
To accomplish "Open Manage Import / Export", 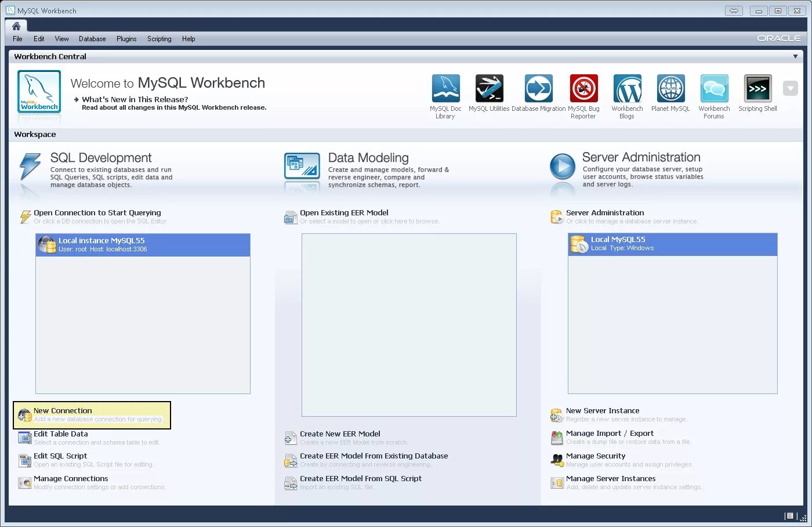I will [610, 433].
